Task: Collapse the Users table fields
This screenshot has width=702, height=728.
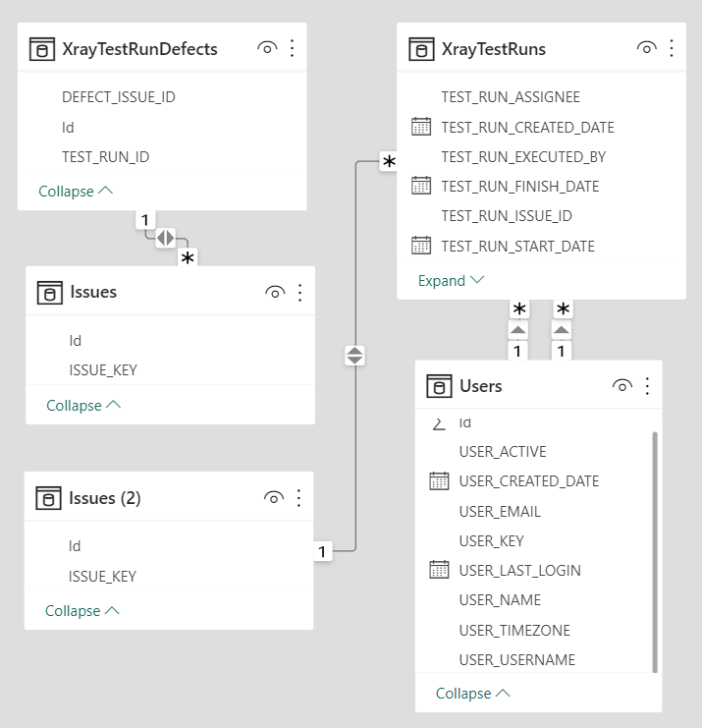Action: point(473,694)
